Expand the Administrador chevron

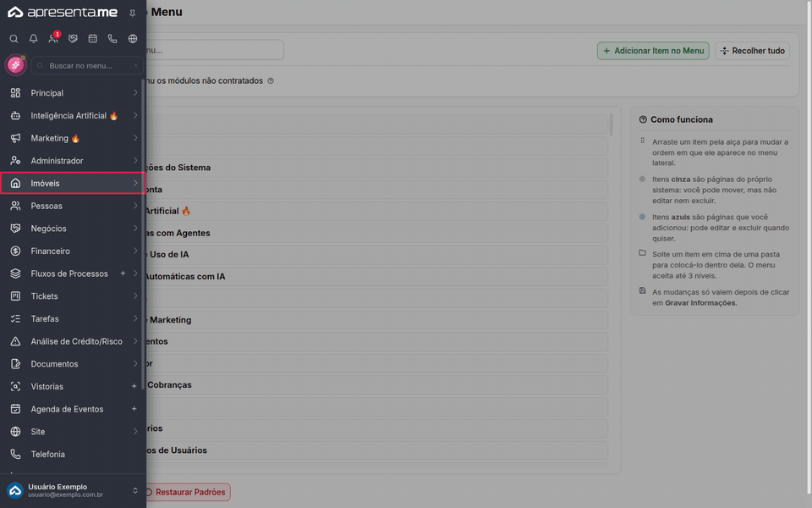tap(135, 161)
